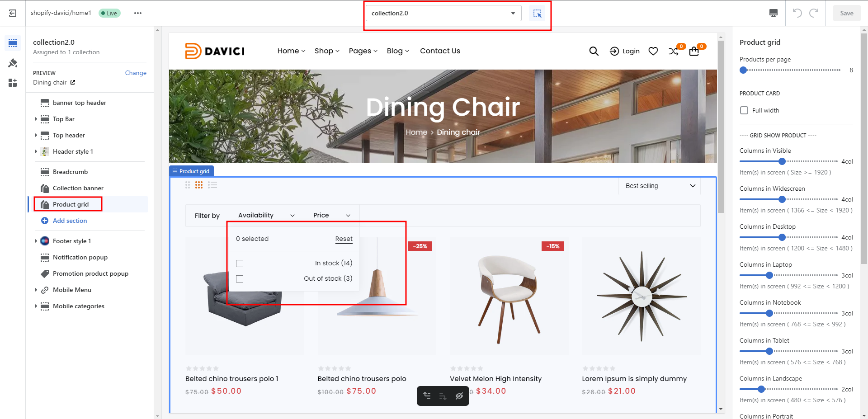Check the Full width checkbox
This screenshot has height=419, width=868.
tap(744, 110)
